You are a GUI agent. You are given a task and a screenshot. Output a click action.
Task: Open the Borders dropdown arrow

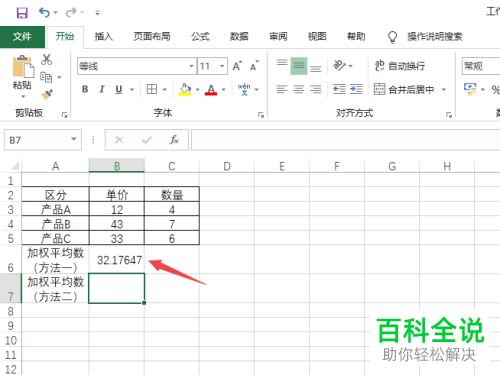[165, 89]
